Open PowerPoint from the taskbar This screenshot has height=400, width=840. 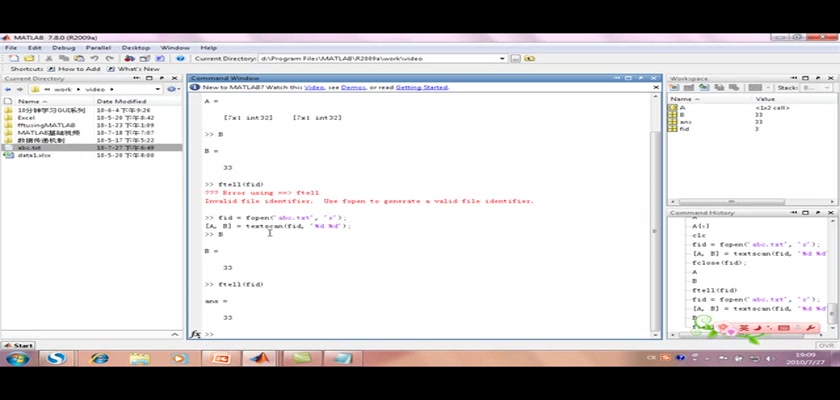click(x=220, y=358)
